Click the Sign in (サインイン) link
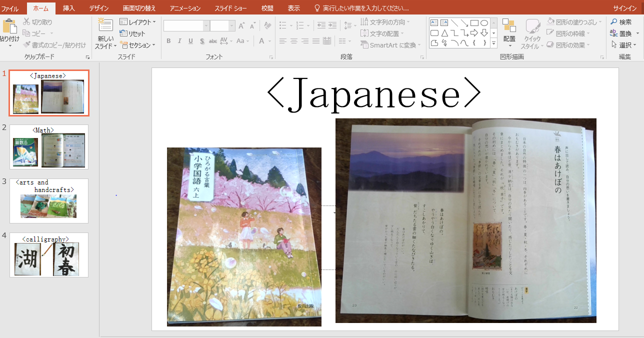The width and height of the screenshot is (644, 338). coord(625,8)
